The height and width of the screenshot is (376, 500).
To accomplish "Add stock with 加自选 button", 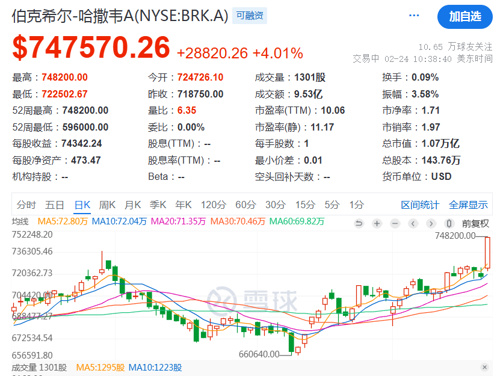I will 465,16.
